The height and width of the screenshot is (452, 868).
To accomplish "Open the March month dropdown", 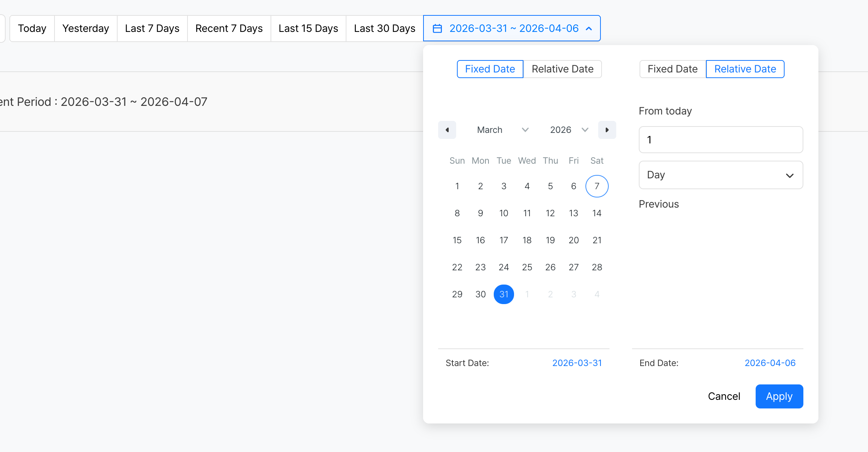I will click(x=502, y=130).
